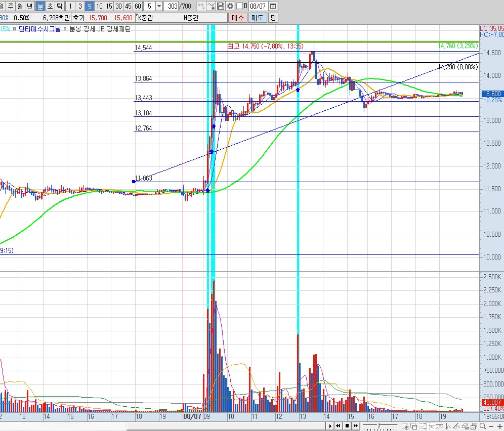Click the chart range fit icon

[422, 426]
